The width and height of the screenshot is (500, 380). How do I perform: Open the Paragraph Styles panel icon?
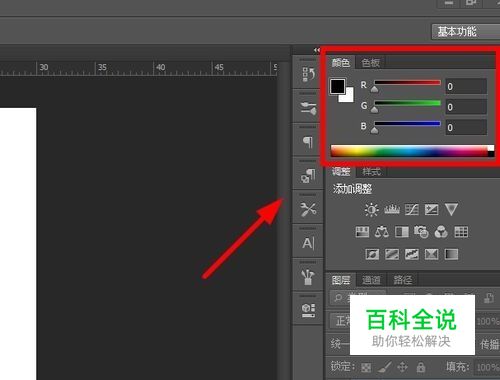[308, 175]
